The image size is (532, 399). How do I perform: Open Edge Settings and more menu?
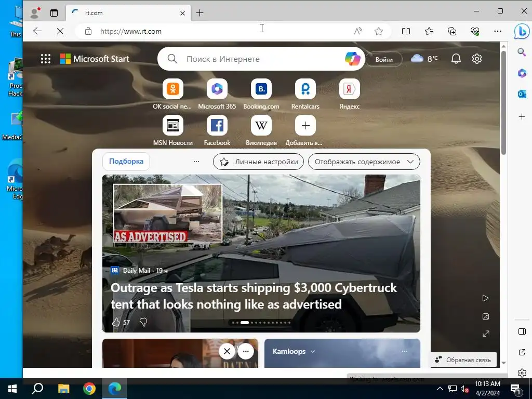pyautogui.click(x=498, y=31)
